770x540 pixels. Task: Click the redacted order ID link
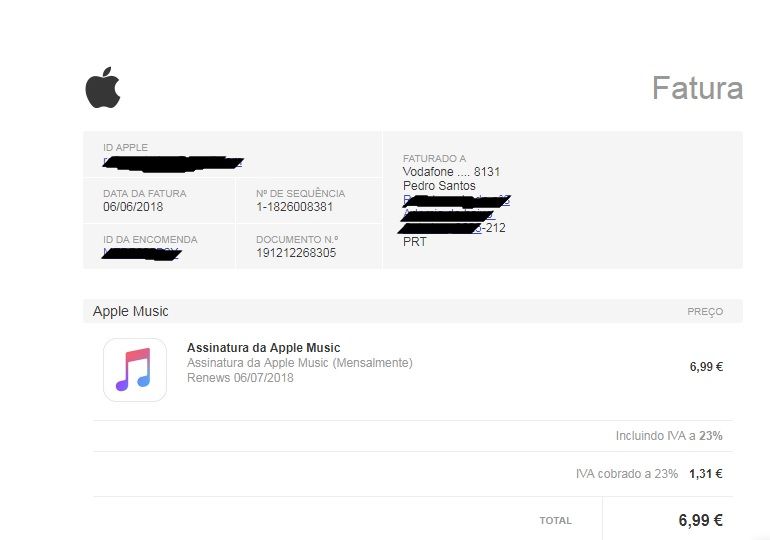(x=142, y=254)
